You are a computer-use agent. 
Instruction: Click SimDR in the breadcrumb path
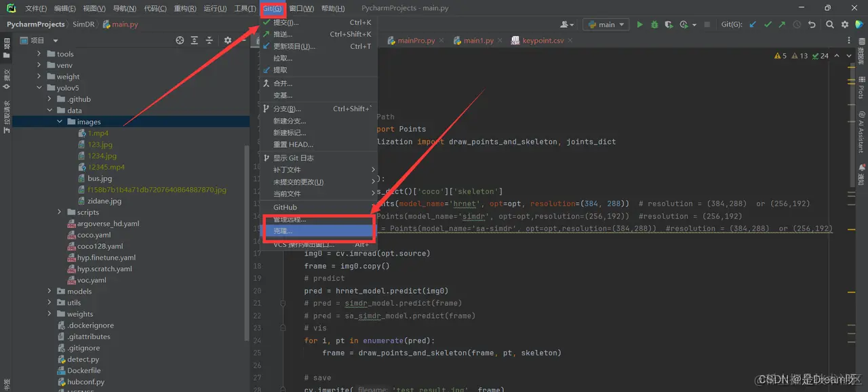(x=83, y=24)
